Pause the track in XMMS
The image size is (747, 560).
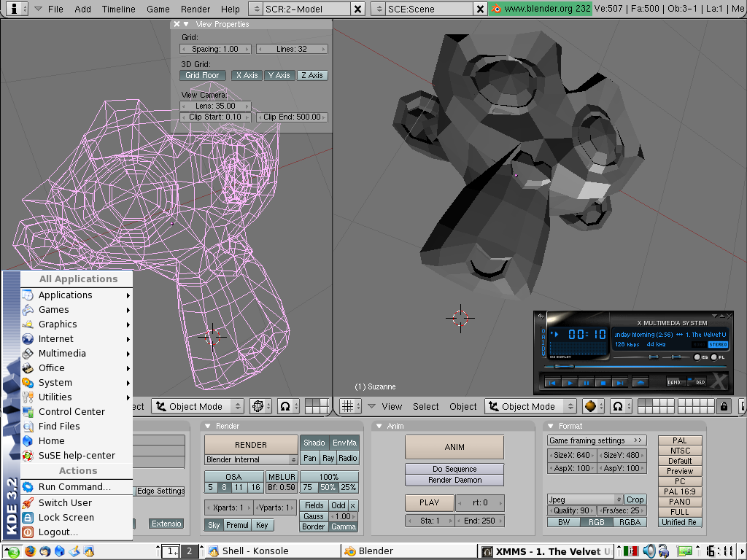[587, 382]
